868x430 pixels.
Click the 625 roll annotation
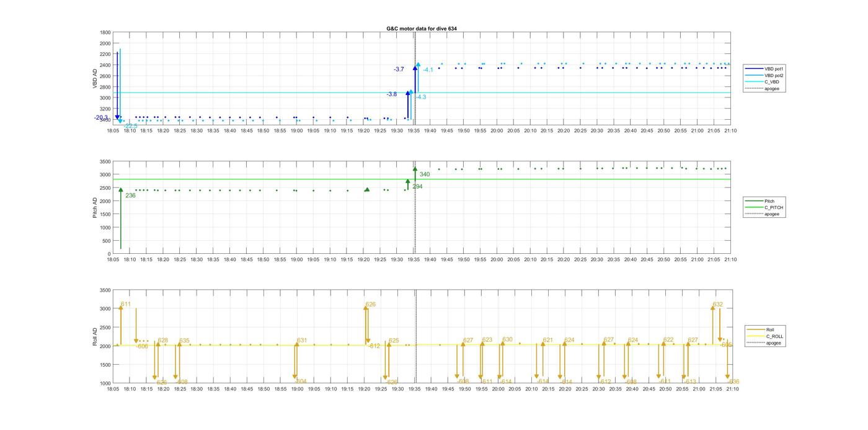394,341
